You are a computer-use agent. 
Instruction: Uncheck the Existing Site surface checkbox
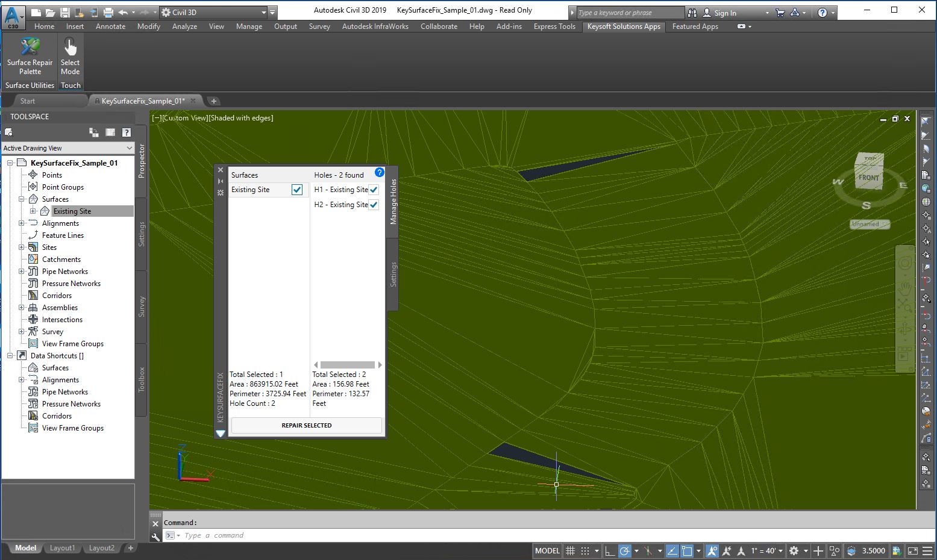297,190
